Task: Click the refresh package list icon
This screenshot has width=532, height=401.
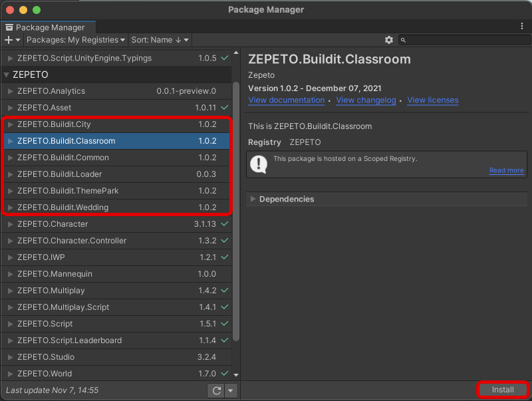Action: (x=217, y=390)
